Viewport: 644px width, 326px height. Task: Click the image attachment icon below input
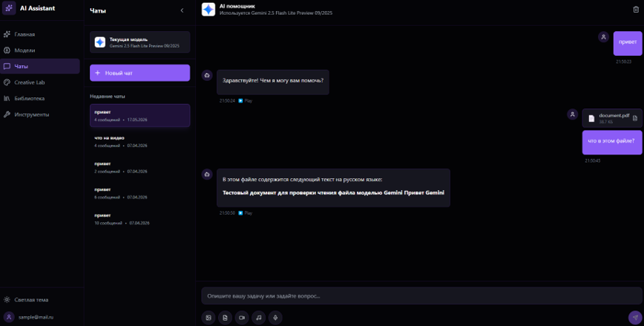tap(208, 317)
